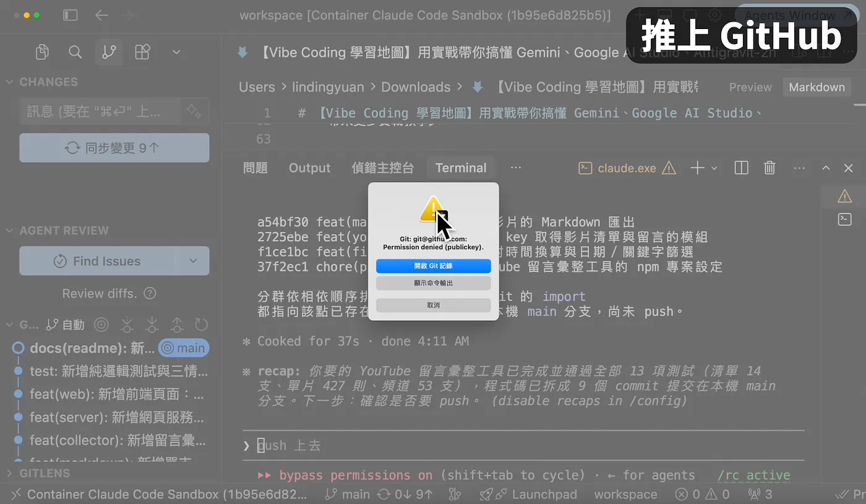Click the graph fetch icon
Image resolution: width=866 pixels, height=504 pixels.
[x=127, y=324]
